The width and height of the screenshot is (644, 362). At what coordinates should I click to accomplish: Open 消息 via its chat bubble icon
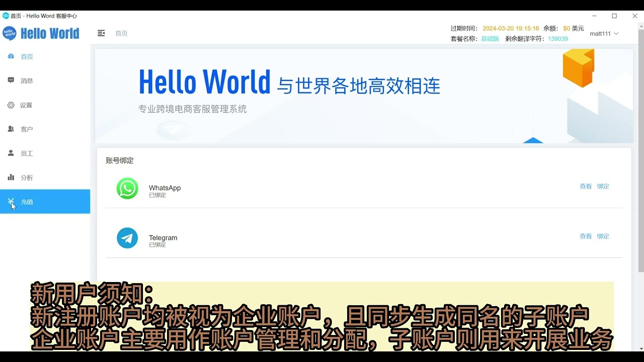point(11,80)
